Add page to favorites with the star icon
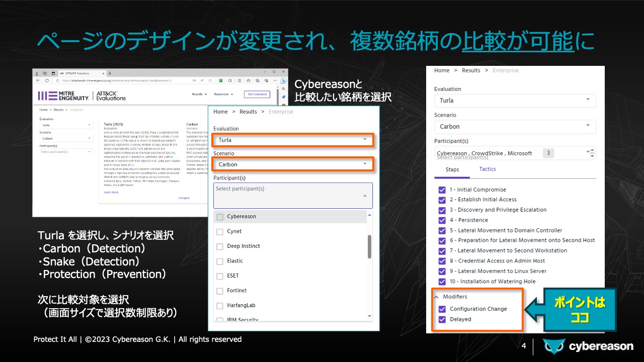 (x=210, y=80)
